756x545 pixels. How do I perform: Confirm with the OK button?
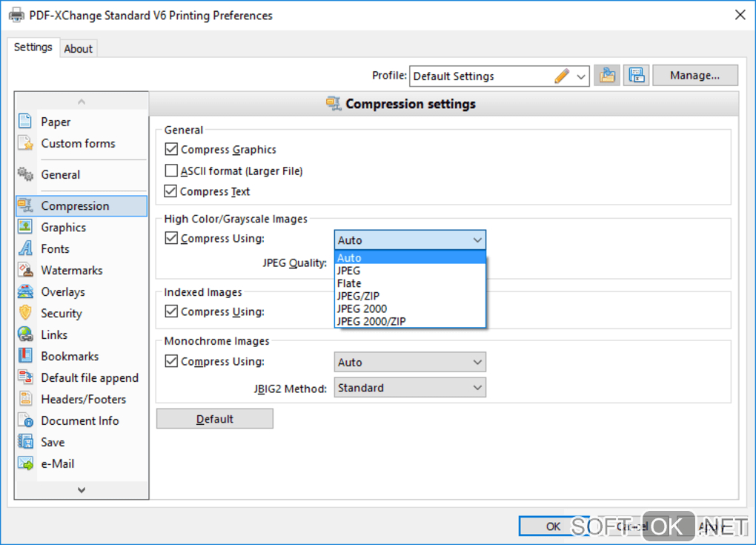pyautogui.click(x=553, y=526)
